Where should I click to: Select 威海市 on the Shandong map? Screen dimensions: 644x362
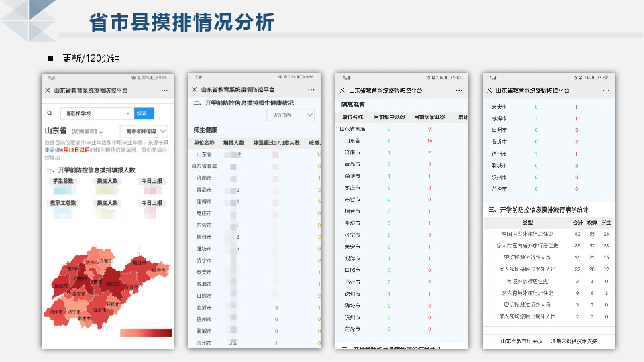pos(158,270)
